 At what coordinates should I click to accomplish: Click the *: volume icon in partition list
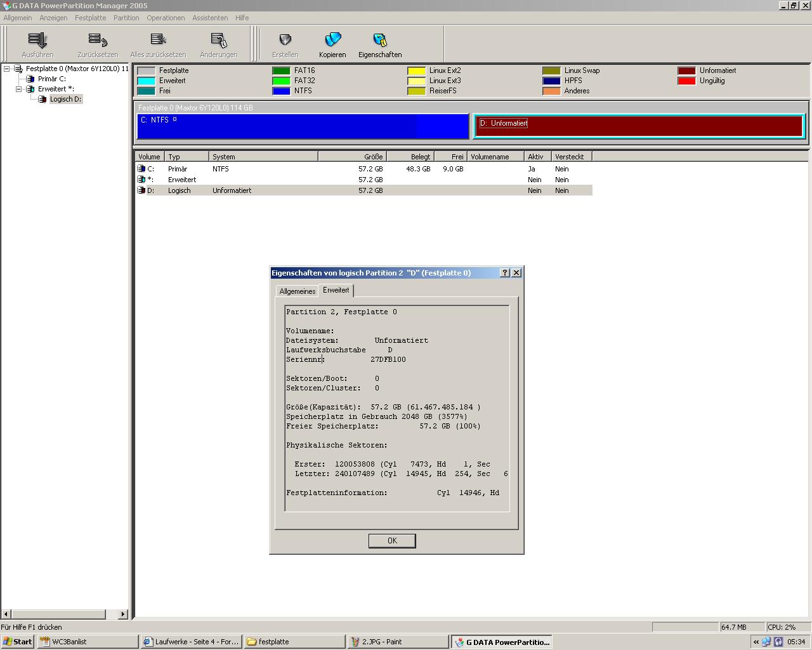pos(141,180)
